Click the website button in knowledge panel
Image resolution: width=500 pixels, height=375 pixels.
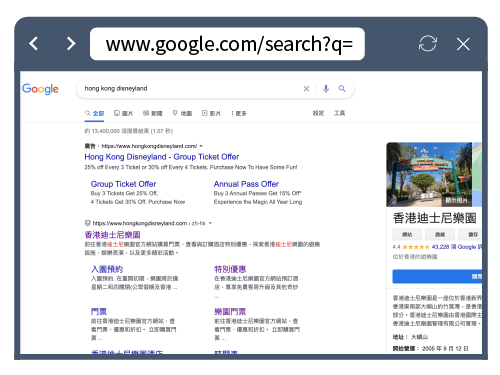(x=407, y=235)
